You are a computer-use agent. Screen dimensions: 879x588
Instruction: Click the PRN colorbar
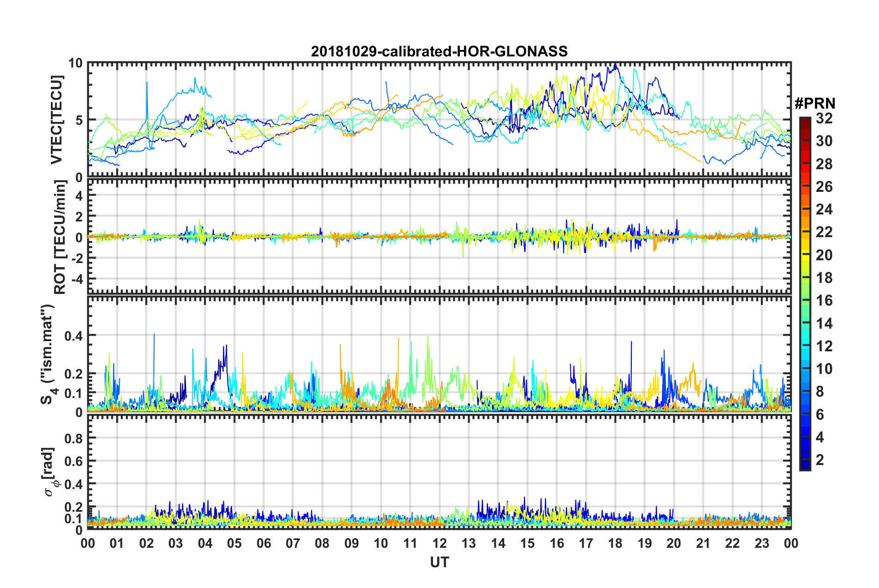(805, 294)
